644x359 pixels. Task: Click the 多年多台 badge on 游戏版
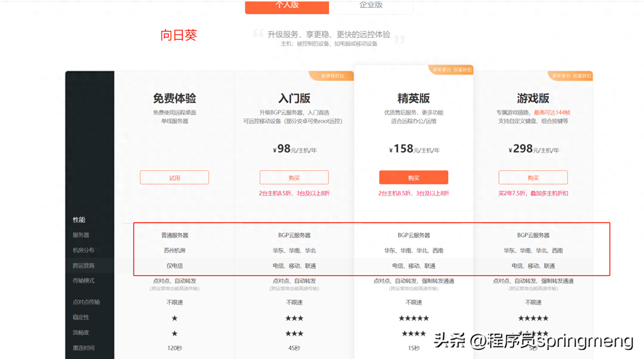tap(571, 76)
